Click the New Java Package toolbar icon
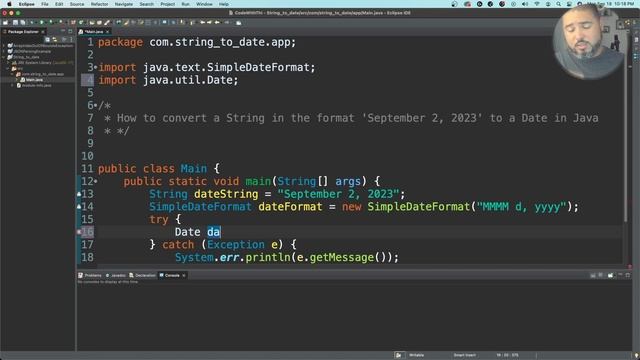This screenshot has width=640, height=360. pos(73,22)
